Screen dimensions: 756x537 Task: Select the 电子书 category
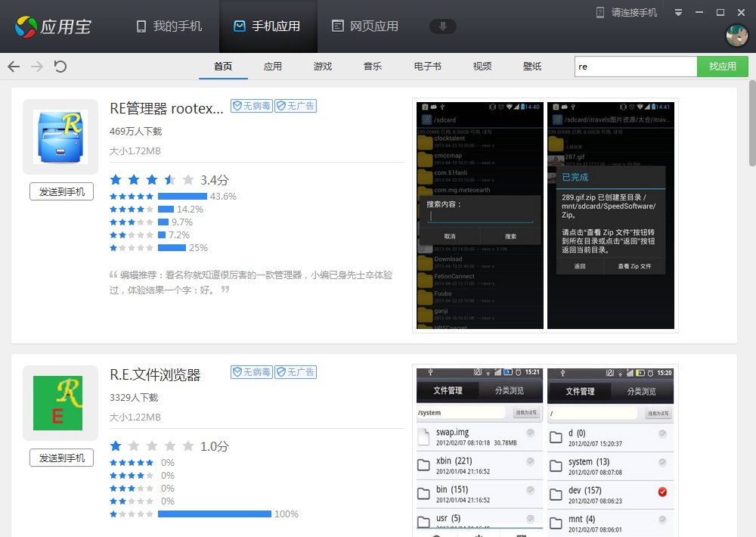(428, 66)
